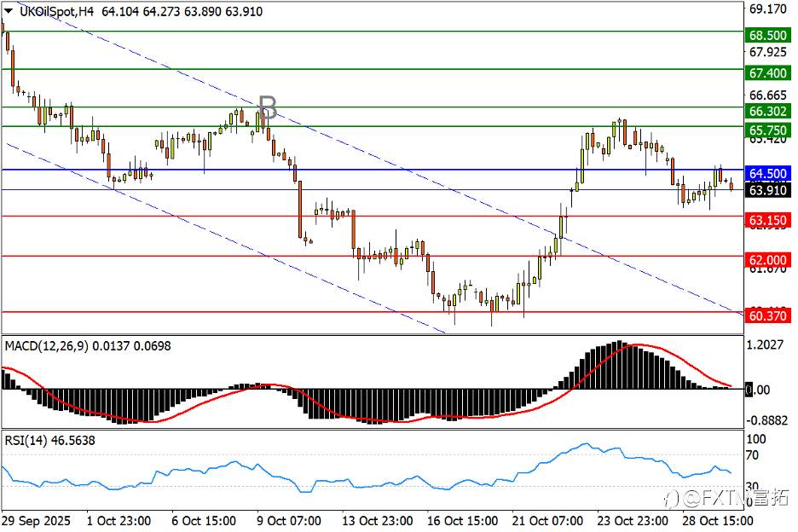Click the 9 Oct 07:00 time label
Image resolution: width=798 pixels, height=532 pixels.
(x=289, y=521)
